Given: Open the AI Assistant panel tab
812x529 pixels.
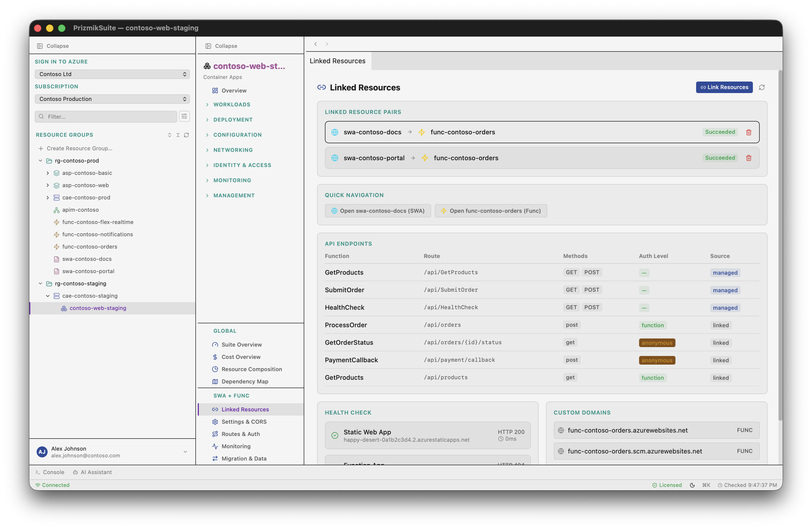Looking at the screenshot, I should tap(92, 472).
